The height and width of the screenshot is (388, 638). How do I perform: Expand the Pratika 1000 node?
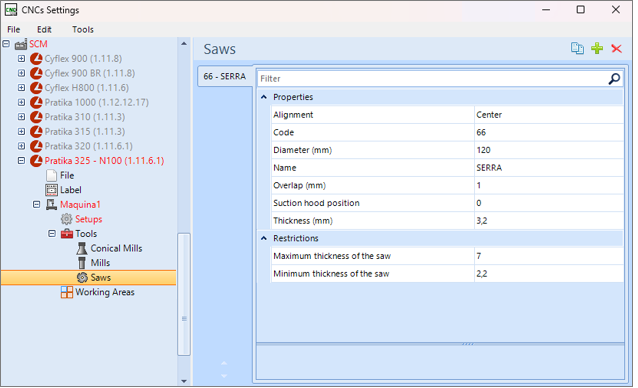(21, 102)
